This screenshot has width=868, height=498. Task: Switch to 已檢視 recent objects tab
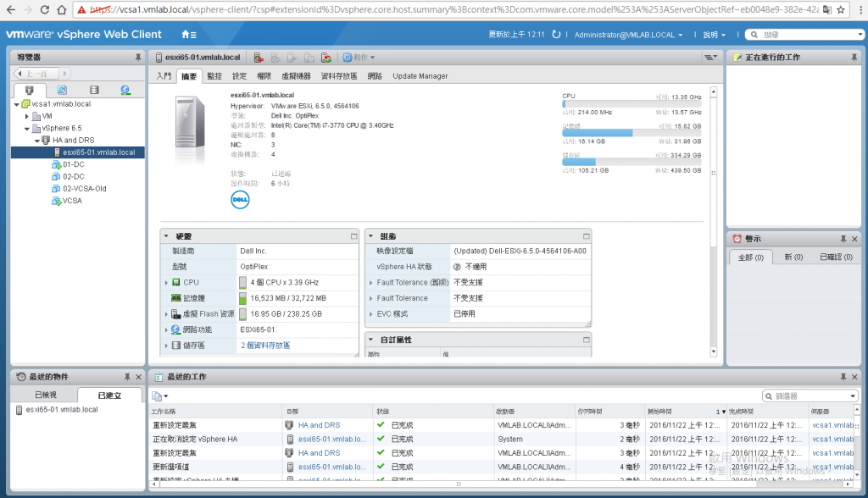tap(46, 395)
